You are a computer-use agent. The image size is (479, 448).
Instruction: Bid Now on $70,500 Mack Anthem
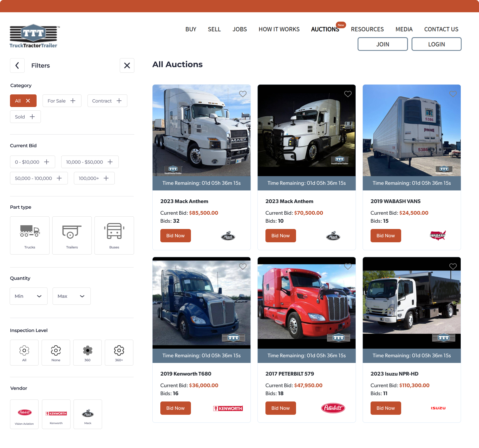(x=281, y=236)
